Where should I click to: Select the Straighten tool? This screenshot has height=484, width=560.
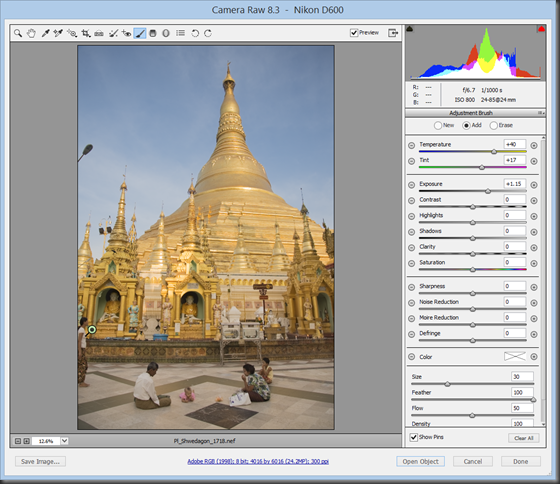(99, 33)
